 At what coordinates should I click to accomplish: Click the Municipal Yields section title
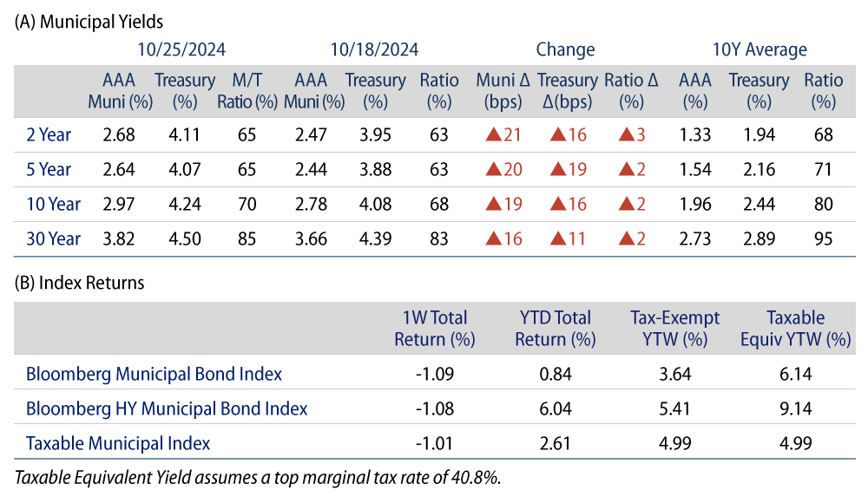click(x=89, y=20)
